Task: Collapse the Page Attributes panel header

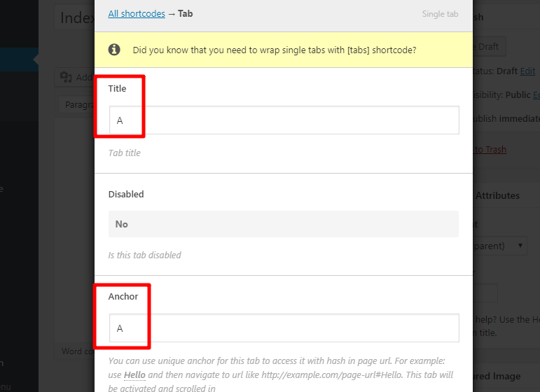Action: [497, 195]
